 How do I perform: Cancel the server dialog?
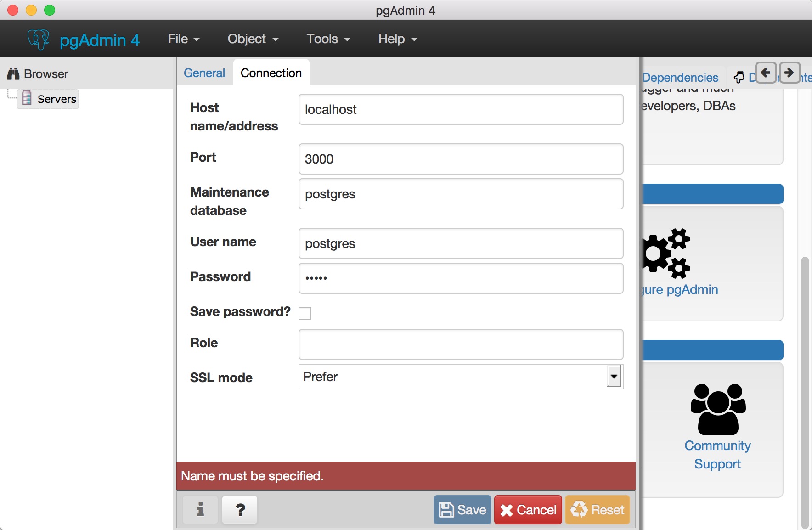tap(528, 510)
